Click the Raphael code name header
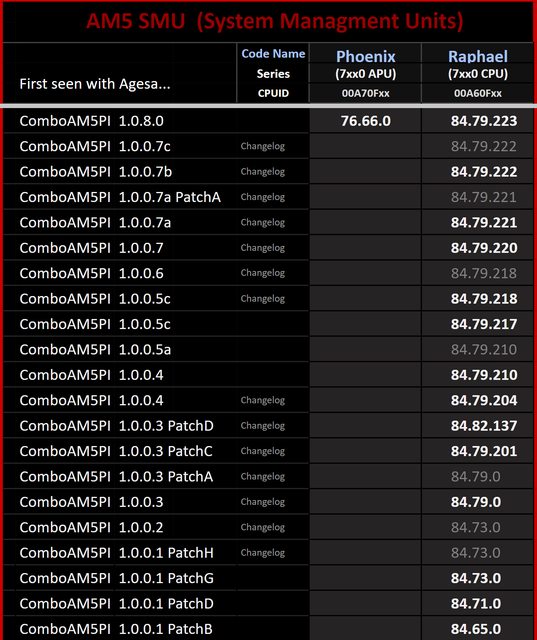Viewport: 537px width, 640px height. click(x=478, y=56)
